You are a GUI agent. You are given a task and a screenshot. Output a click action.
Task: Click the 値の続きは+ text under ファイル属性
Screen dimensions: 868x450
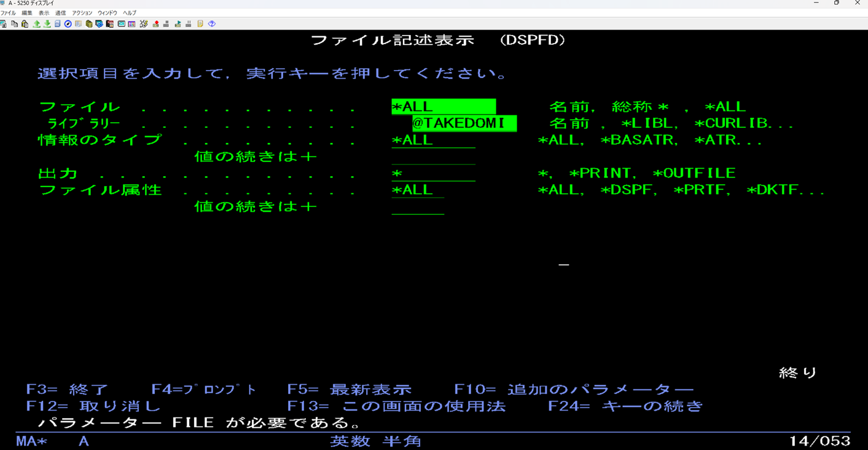pos(256,206)
